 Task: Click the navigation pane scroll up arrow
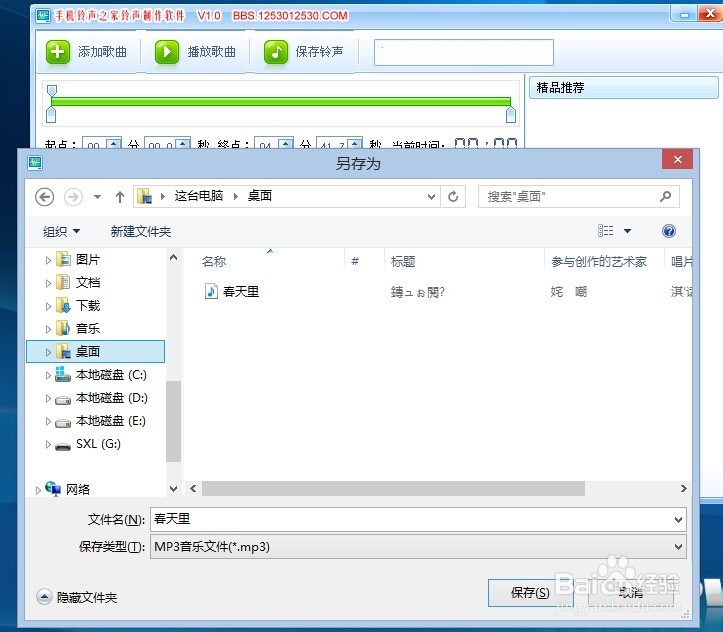tap(173, 258)
